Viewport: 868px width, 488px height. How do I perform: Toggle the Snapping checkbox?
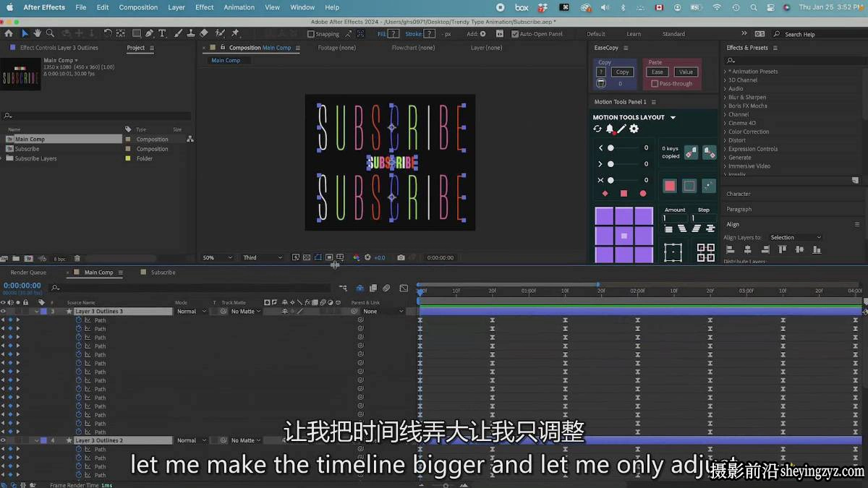pyautogui.click(x=311, y=34)
